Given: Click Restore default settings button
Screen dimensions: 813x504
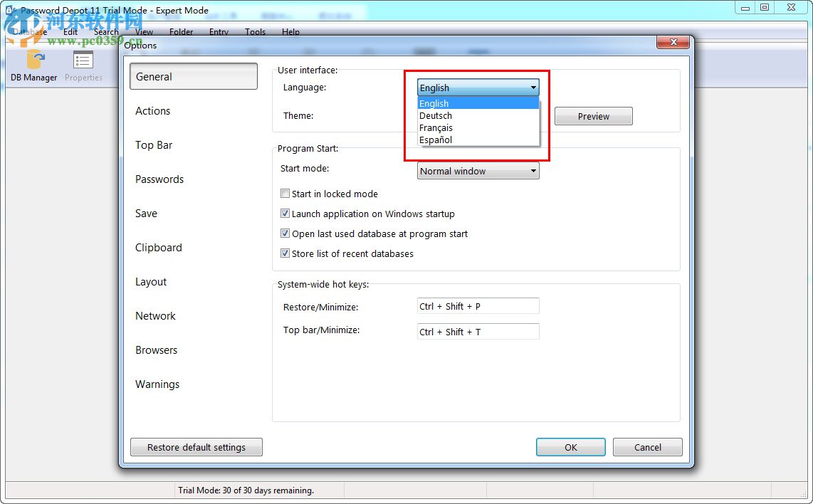Looking at the screenshot, I should pyautogui.click(x=196, y=447).
